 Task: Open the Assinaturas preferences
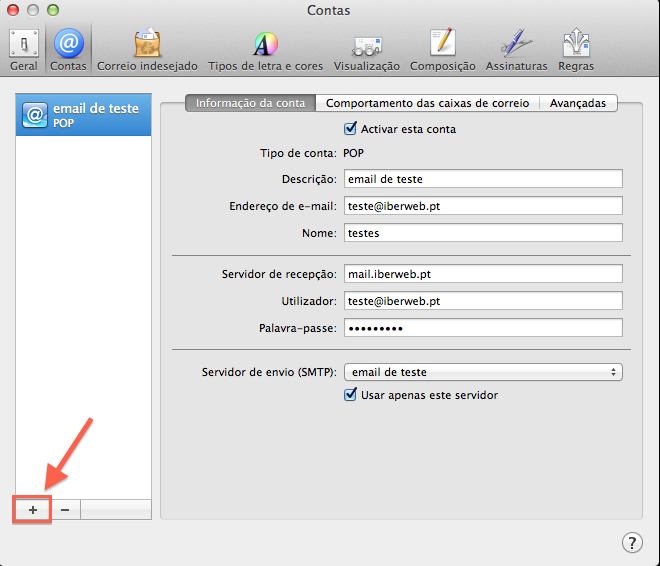516,49
